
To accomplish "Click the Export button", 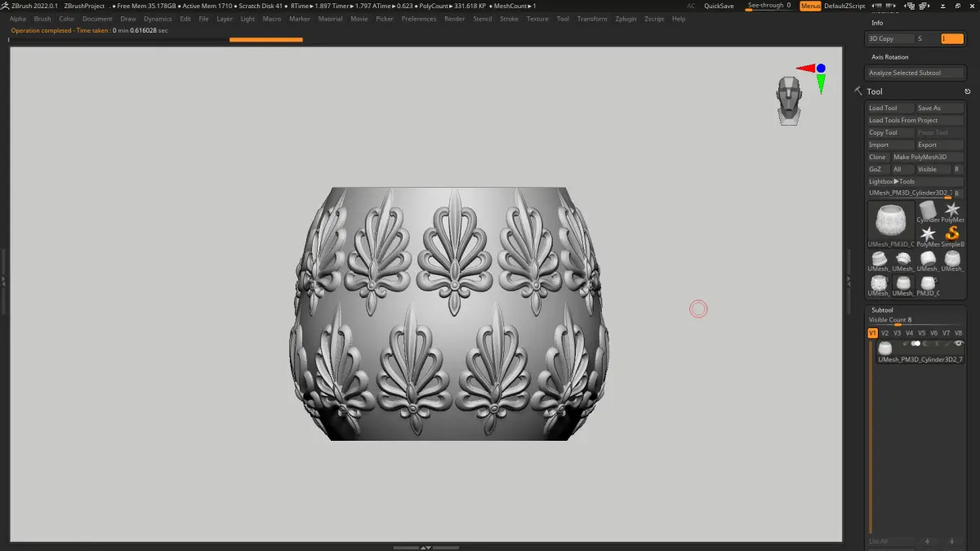I will coord(940,144).
